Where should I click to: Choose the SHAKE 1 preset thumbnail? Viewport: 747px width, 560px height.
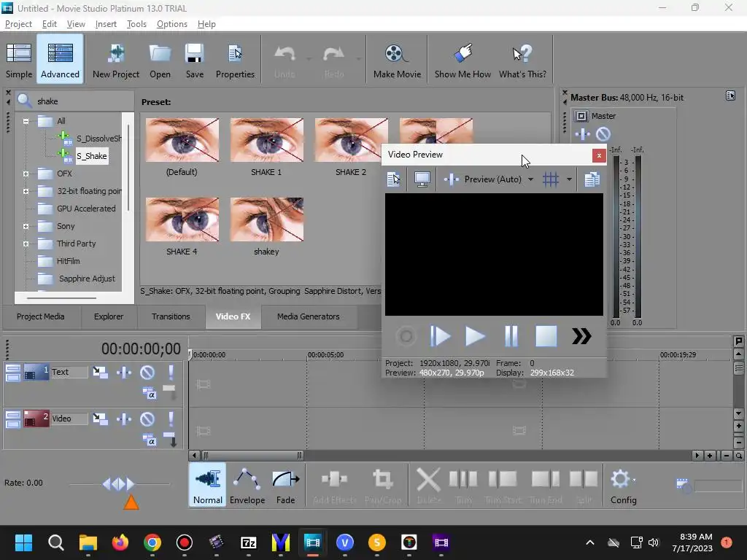pyautogui.click(x=266, y=140)
